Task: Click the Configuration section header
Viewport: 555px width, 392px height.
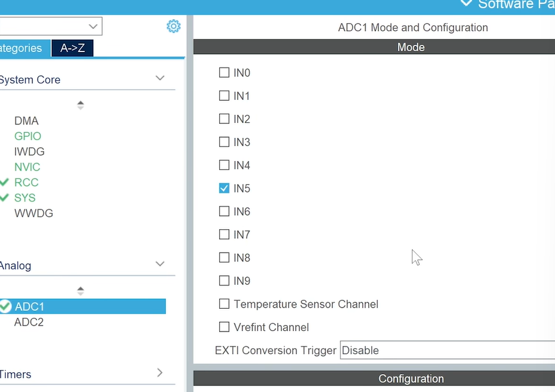Action: 374,379
